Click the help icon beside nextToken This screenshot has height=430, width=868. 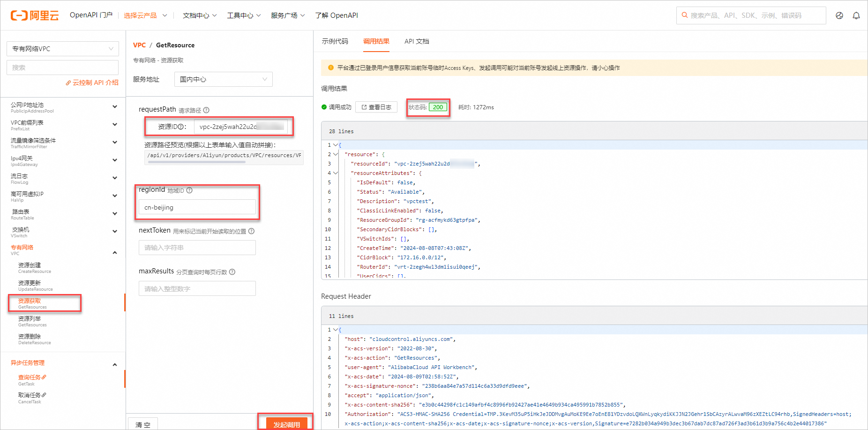(x=251, y=231)
